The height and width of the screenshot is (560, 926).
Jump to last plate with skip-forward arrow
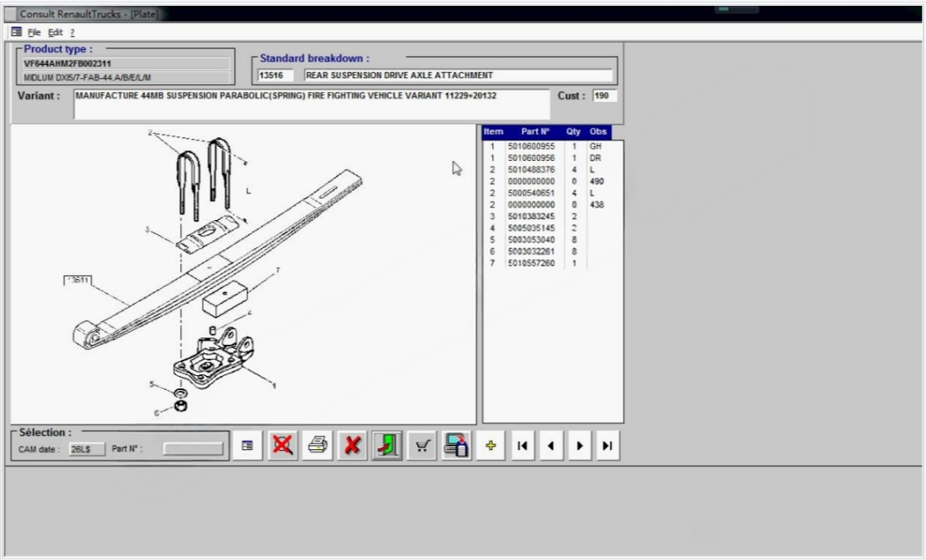tap(607, 446)
